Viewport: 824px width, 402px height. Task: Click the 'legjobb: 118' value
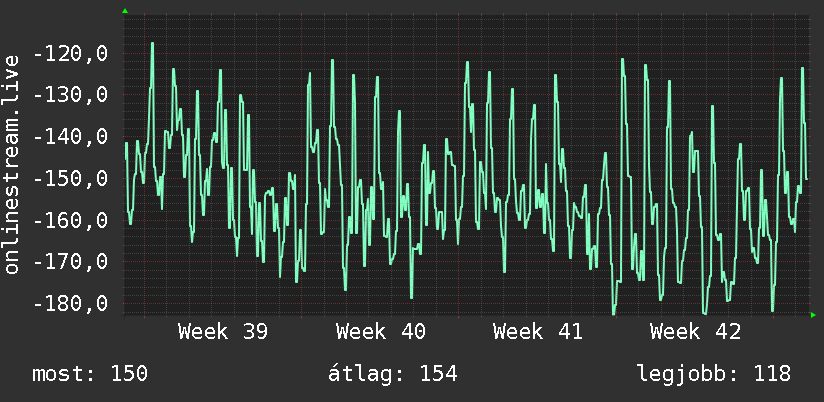[714, 374]
